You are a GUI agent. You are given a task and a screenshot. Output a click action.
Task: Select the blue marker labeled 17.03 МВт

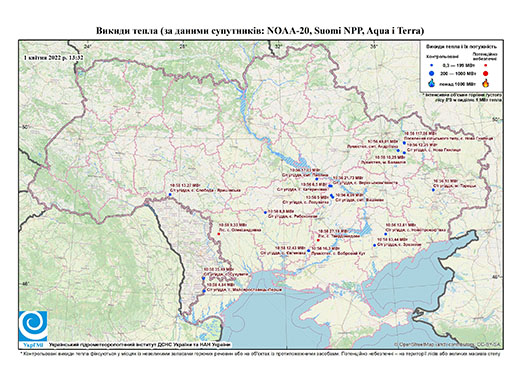pyautogui.click(x=317, y=179)
